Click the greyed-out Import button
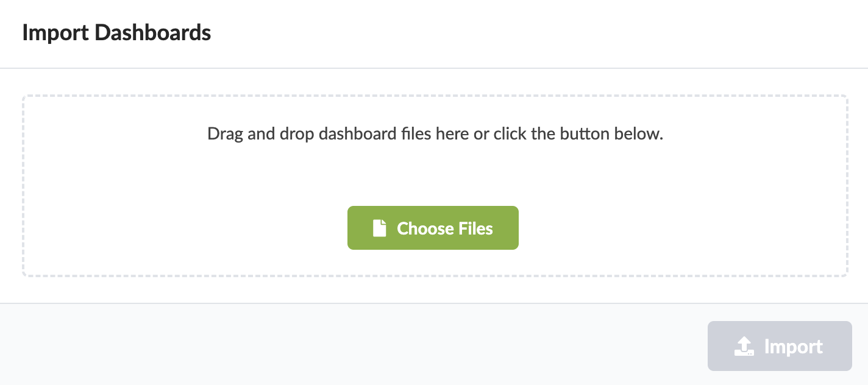Screen dimensions: 868x385 (779, 346)
